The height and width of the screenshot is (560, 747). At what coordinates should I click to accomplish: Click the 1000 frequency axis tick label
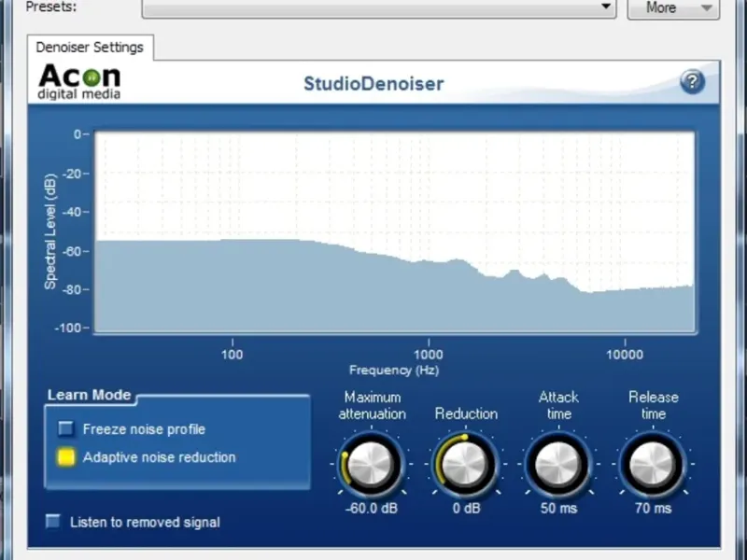pos(429,355)
